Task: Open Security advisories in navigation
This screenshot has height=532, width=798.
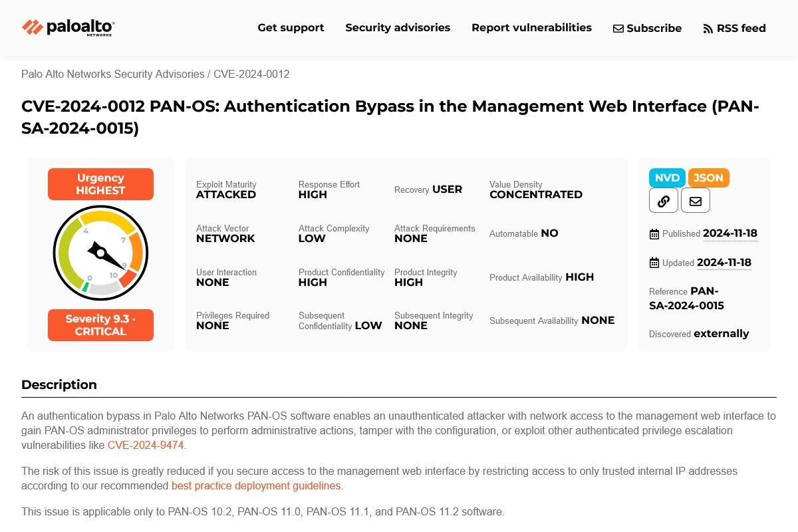Action: tap(398, 28)
